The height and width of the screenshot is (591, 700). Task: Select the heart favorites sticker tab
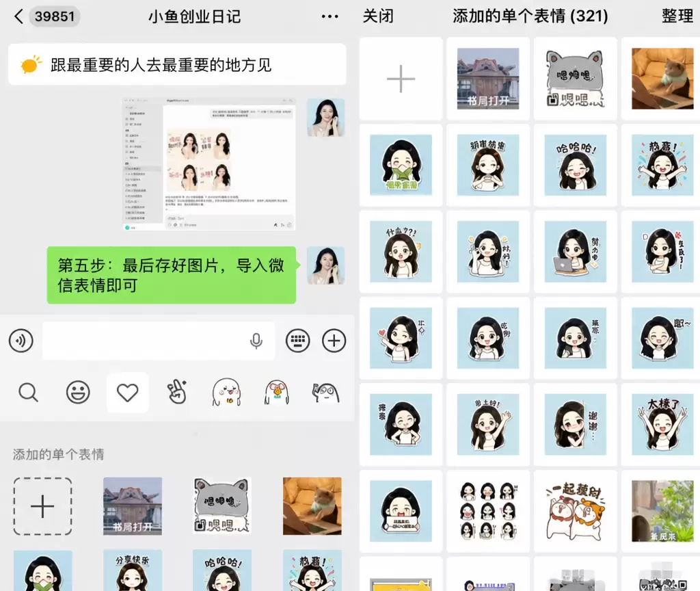click(128, 393)
